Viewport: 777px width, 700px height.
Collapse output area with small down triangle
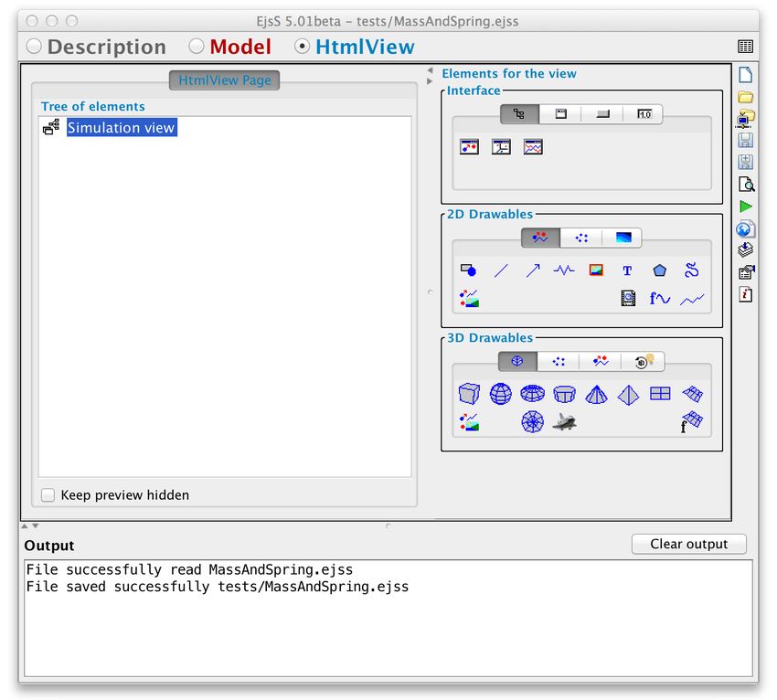pos(35,525)
